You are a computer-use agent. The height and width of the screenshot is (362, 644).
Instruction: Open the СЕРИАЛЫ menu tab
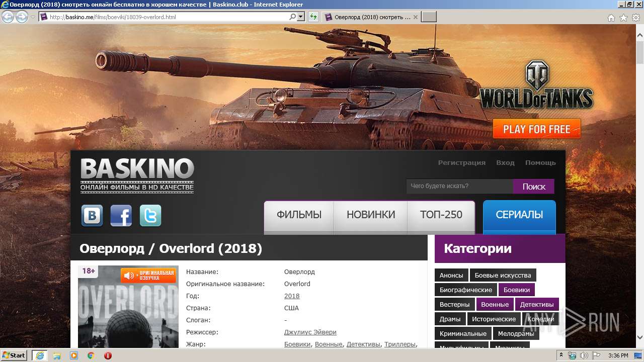(519, 217)
